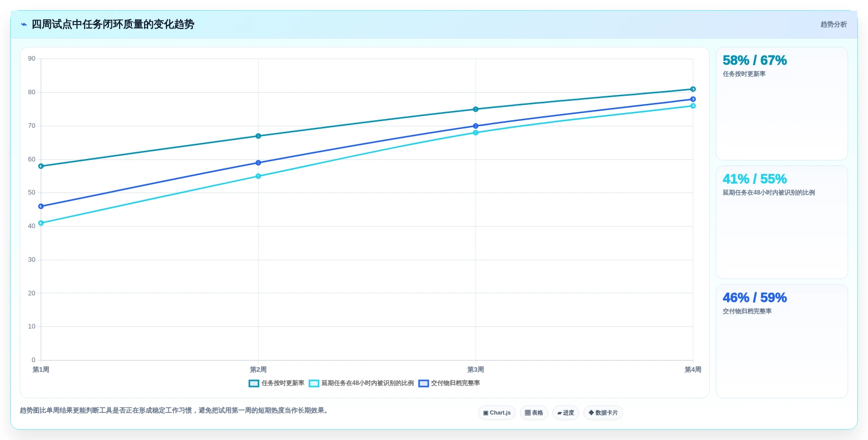868x440 pixels.
Task: Select the 第3周 point at 70 on the blue line
Action: tap(475, 126)
